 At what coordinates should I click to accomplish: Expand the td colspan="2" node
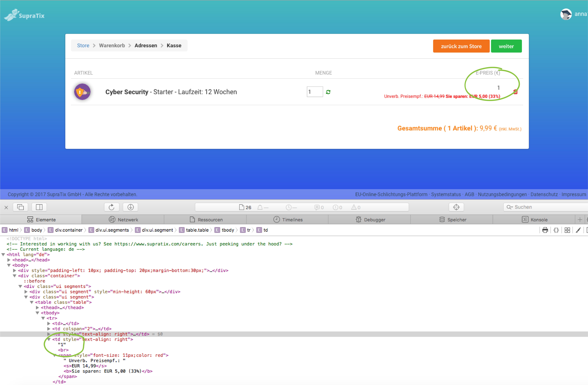[49, 329]
